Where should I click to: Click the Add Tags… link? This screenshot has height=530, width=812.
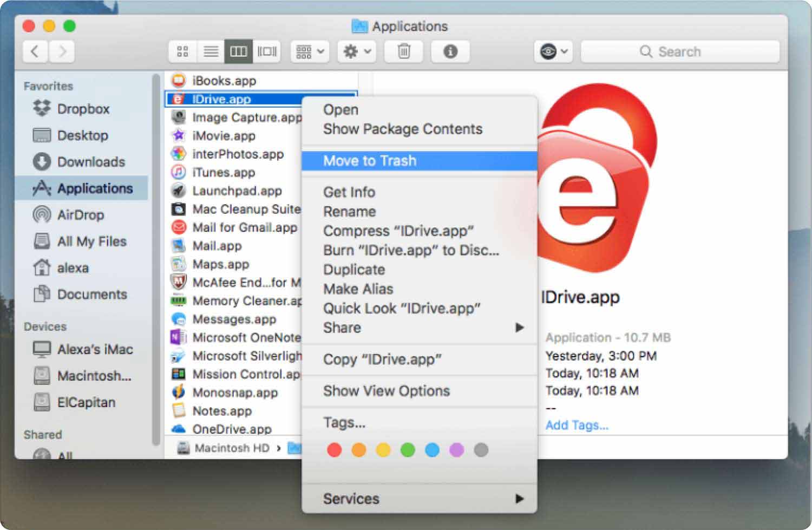point(577,426)
